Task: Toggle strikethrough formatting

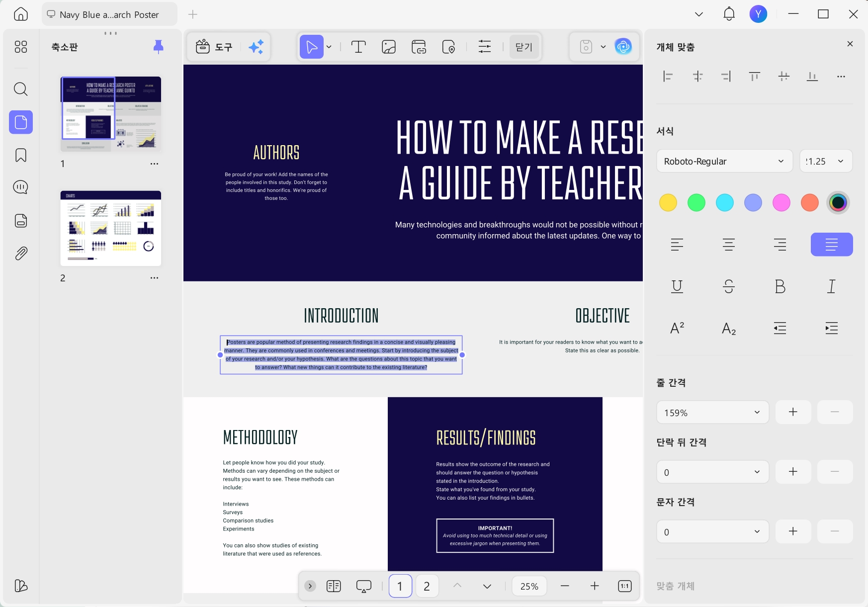Action: [x=729, y=286]
